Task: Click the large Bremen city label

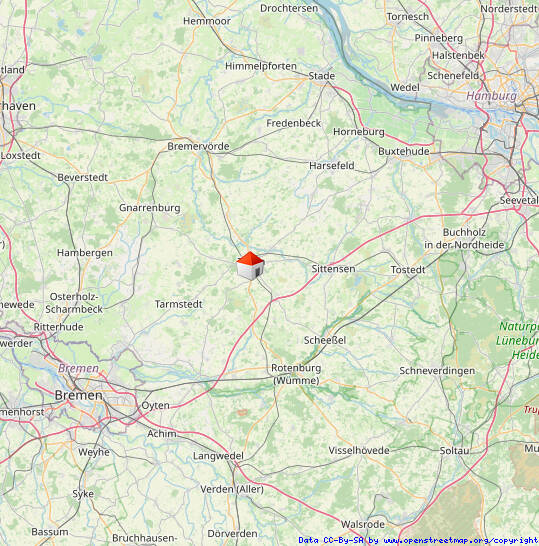Action: pyautogui.click(x=79, y=395)
